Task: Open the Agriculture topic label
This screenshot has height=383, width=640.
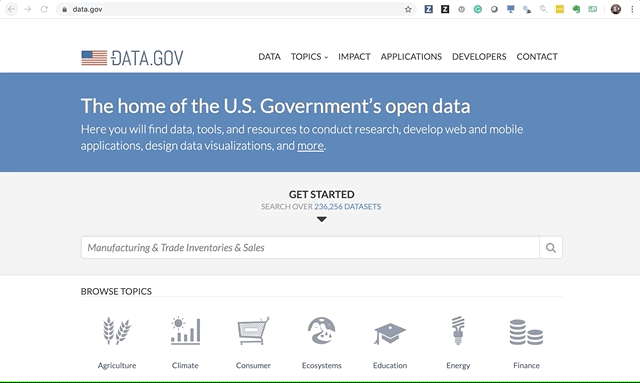Action: (117, 365)
